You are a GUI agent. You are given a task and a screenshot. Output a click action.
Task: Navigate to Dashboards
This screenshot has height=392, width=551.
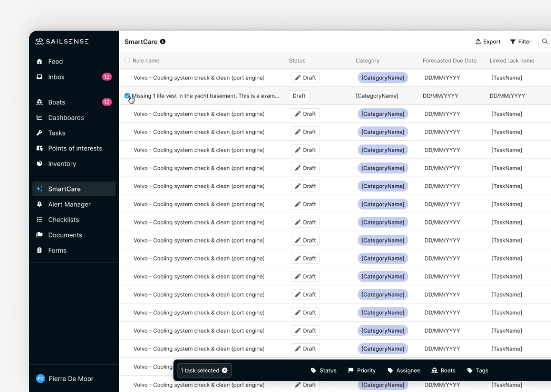[66, 117]
